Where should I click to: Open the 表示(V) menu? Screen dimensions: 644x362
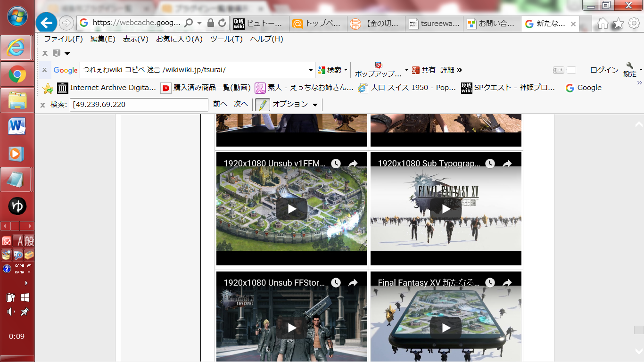136,39
